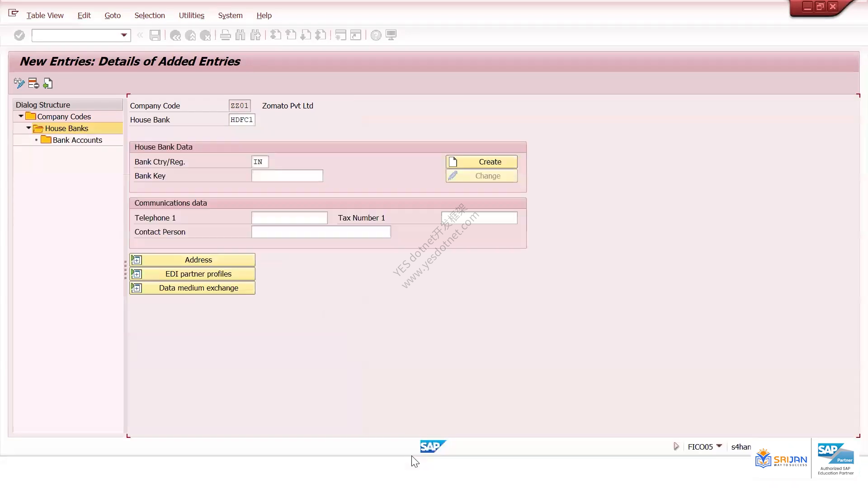Viewport: 868px width, 488px height.
Task: Click the Back navigation icon
Action: coord(175,35)
